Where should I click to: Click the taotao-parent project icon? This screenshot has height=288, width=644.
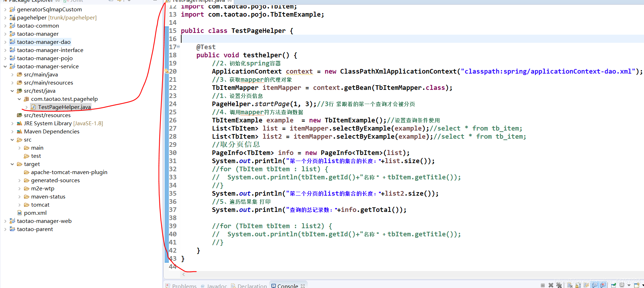point(12,229)
